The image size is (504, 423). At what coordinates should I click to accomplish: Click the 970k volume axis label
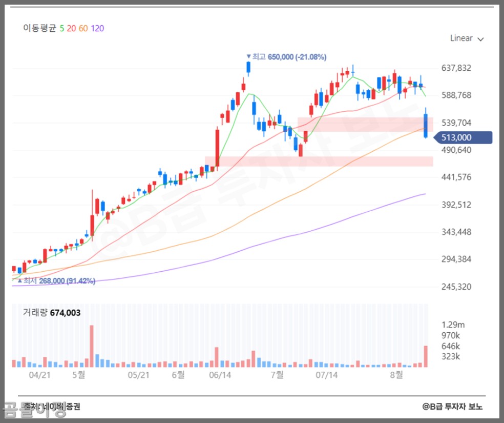click(x=450, y=335)
